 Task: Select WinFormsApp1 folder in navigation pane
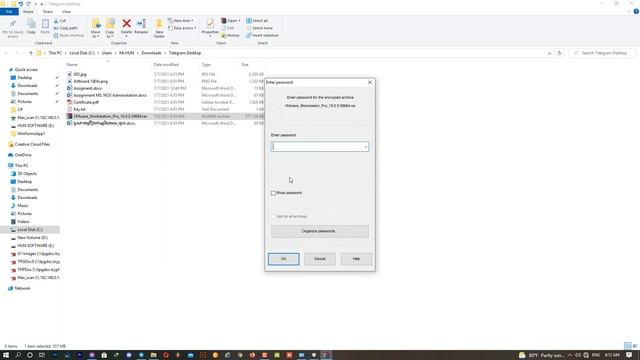[x=31, y=134]
